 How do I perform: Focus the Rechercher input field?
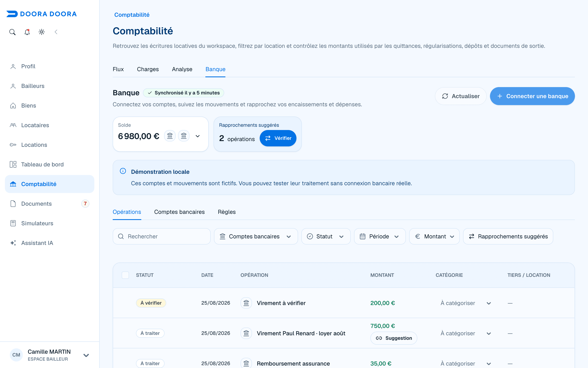point(161,236)
